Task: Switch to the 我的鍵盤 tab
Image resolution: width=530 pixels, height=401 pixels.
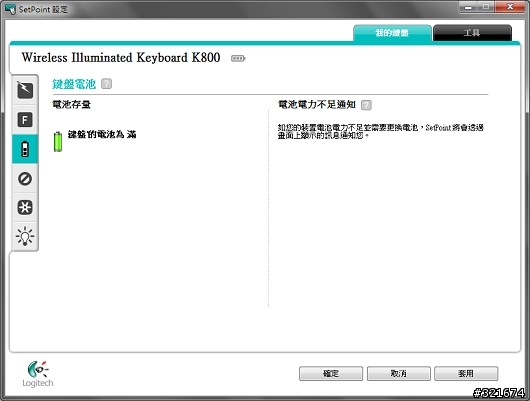Action: point(392,33)
